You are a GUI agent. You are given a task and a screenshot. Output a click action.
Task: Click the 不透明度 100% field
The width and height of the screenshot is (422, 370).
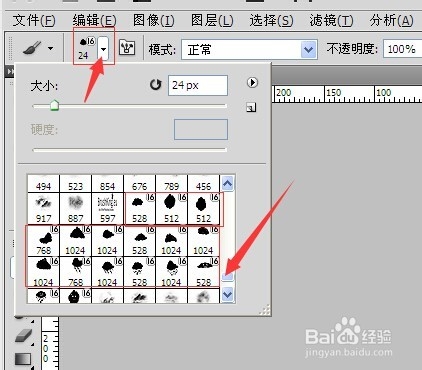pyautogui.click(x=402, y=49)
